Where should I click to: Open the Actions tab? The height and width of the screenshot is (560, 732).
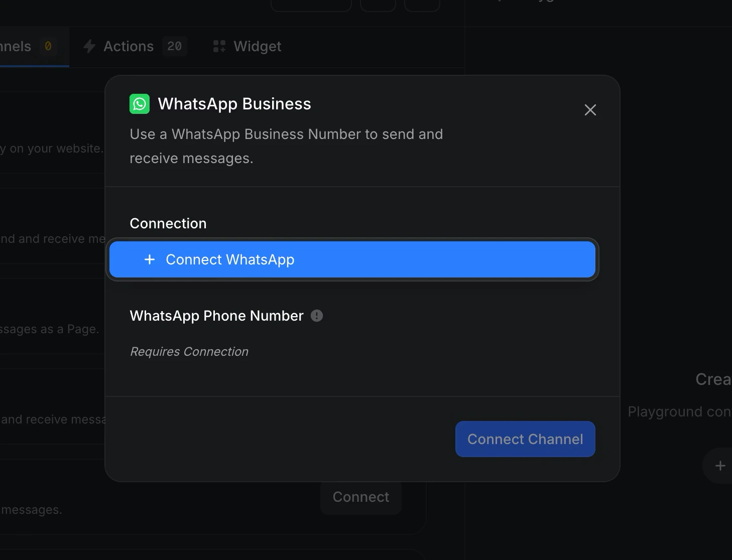pyautogui.click(x=128, y=46)
